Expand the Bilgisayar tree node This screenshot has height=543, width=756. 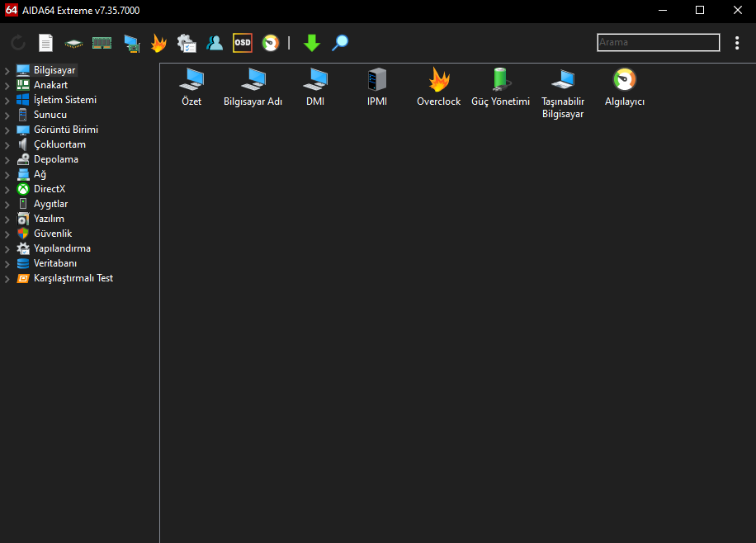click(7, 71)
